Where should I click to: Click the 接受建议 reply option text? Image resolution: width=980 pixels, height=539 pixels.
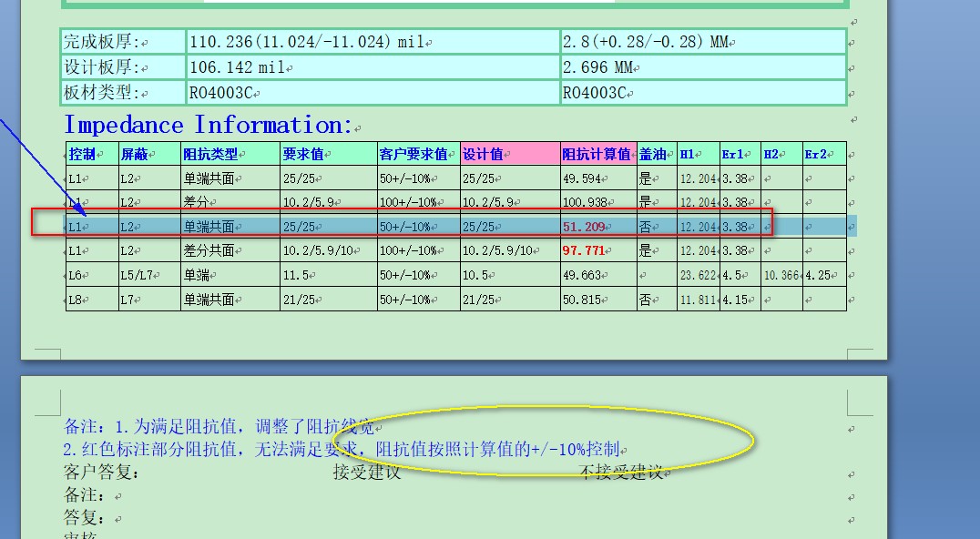(367, 473)
